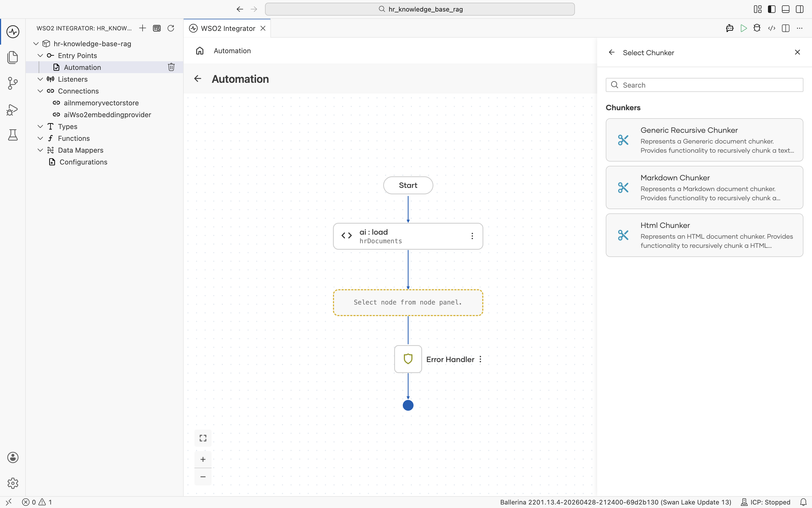Viewport: 812px width, 508px height.
Task: Open the aiWso2embeddingprovider connection
Action: coord(104,115)
